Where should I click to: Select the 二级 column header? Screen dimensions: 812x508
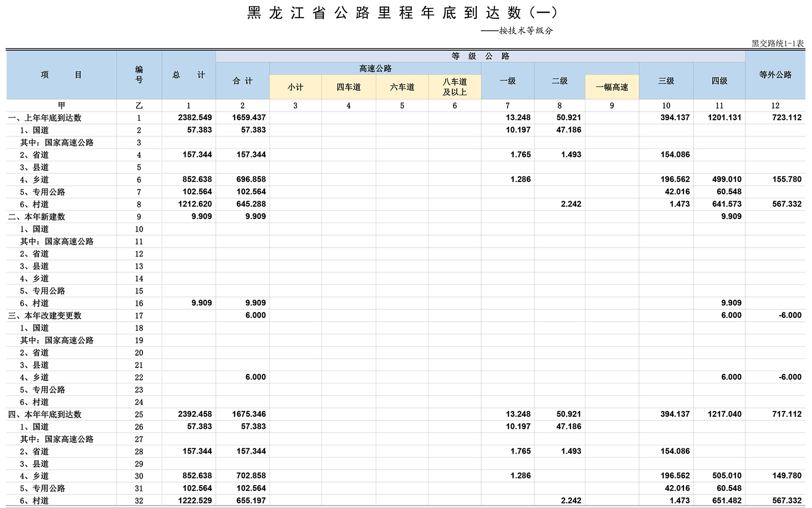tap(559, 81)
